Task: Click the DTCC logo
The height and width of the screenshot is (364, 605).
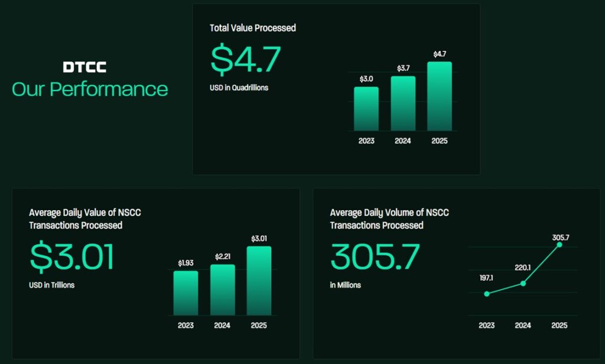Action: (84, 67)
